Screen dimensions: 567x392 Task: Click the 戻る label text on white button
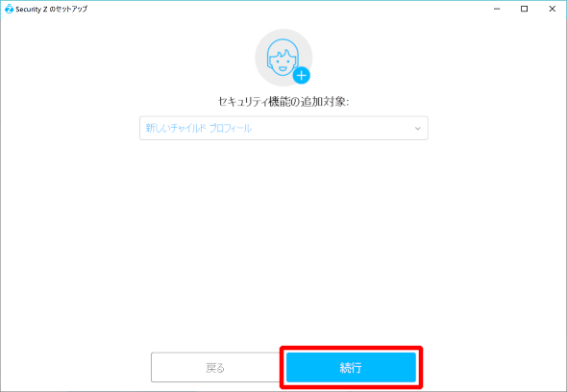pyautogui.click(x=215, y=368)
